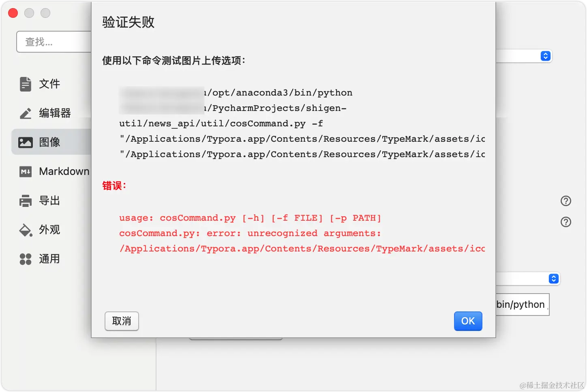Click the 使用以下命令测试图片上传选项 heading
587x392 pixels.
(x=174, y=61)
